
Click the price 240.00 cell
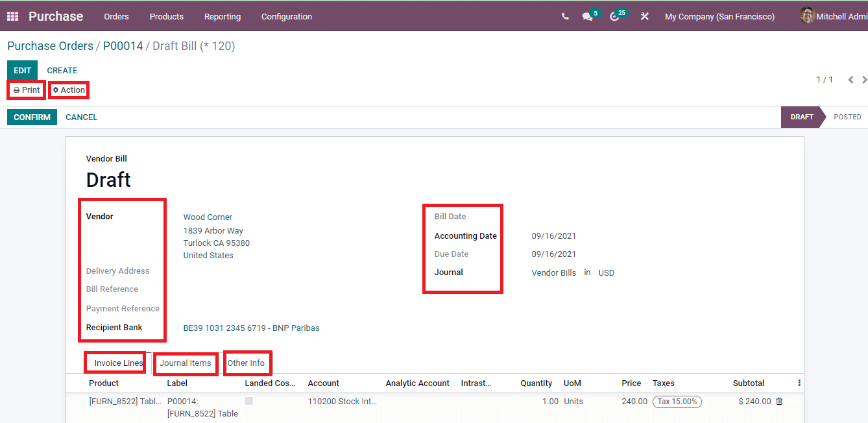pos(634,402)
